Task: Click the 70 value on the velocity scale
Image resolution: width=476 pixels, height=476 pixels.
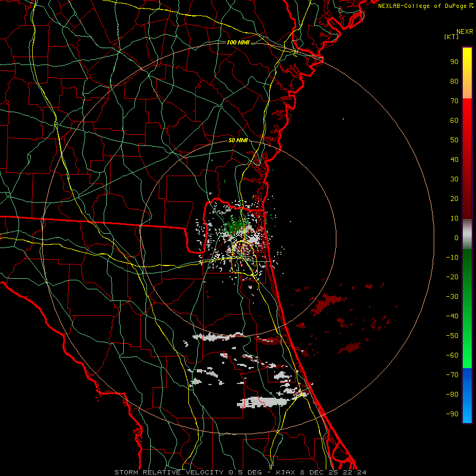Action: [454, 101]
